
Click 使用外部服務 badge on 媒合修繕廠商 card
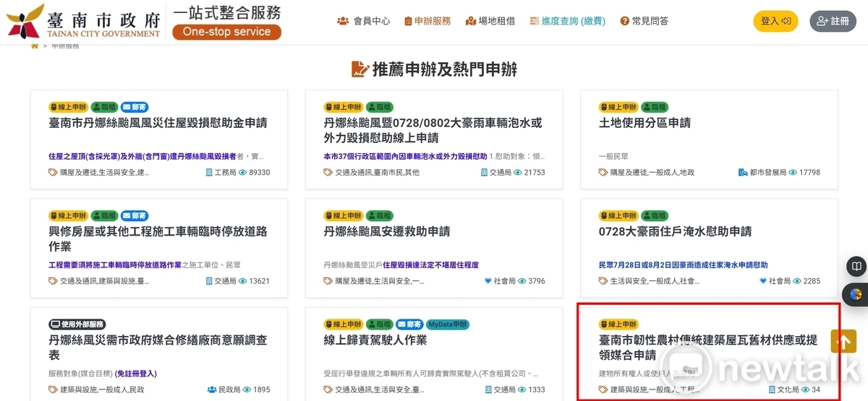click(77, 324)
